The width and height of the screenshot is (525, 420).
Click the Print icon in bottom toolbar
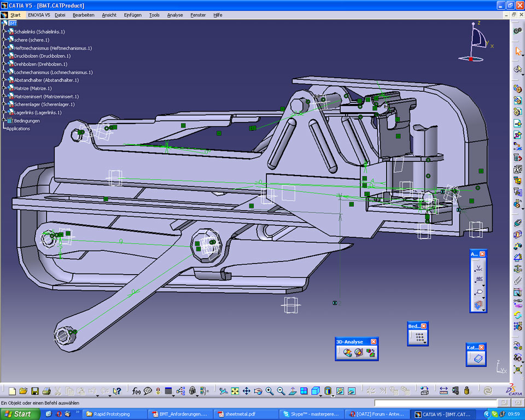pyautogui.click(x=46, y=391)
